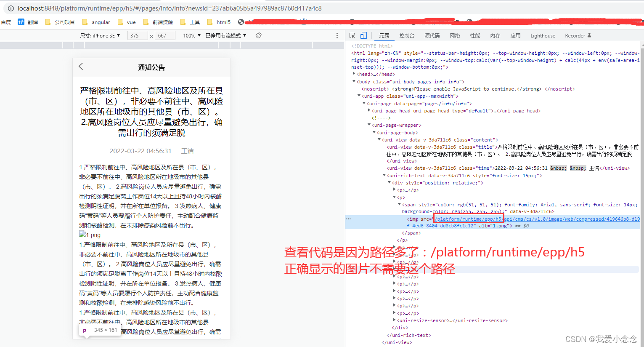Collapse the uni-page-wrapper node
Screen dimensions: 644x347
pos(369,125)
